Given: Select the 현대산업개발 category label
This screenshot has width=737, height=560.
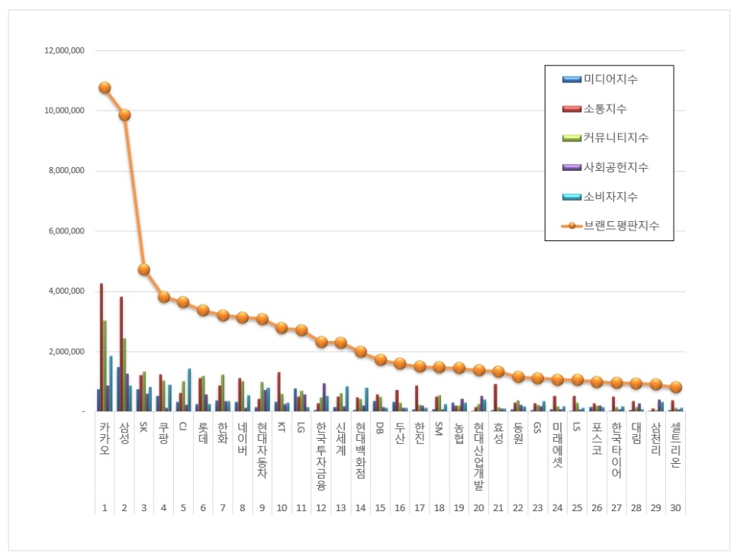Looking at the screenshot, I should pos(479,456).
